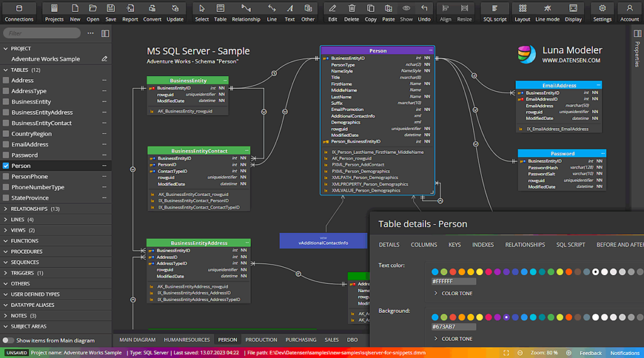Open the SQL script toolbar icon

[x=494, y=13]
